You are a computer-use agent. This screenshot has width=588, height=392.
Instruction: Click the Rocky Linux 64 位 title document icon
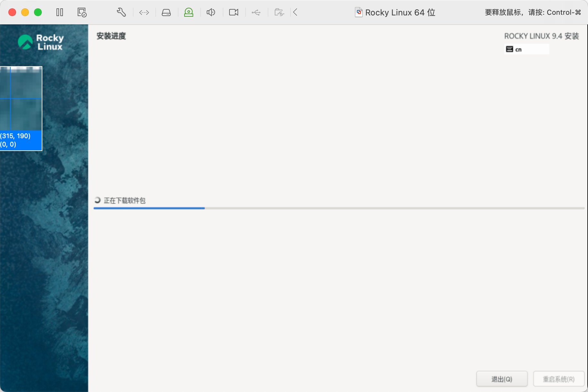click(x=359, y=12)
